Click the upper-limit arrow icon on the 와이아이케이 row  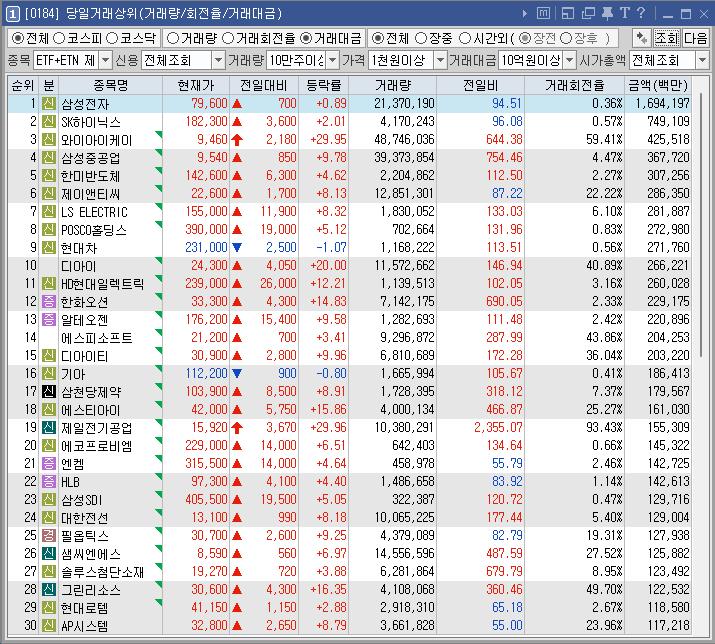pyautogui.click(x=237, y=140)
